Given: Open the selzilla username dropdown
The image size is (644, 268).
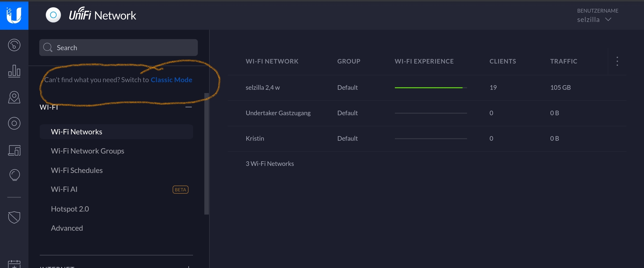Looking at the screenshot, I should pyautogui.click(x=594, y=19).
